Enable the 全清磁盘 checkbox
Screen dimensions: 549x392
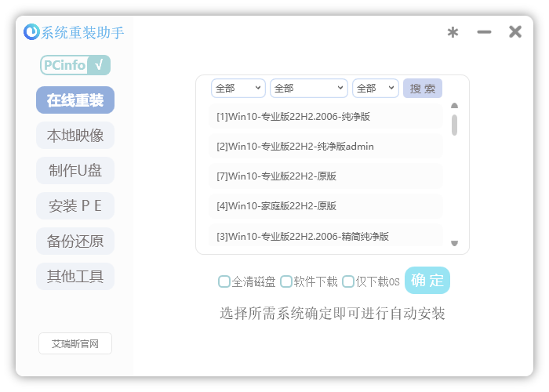point(224,281)
